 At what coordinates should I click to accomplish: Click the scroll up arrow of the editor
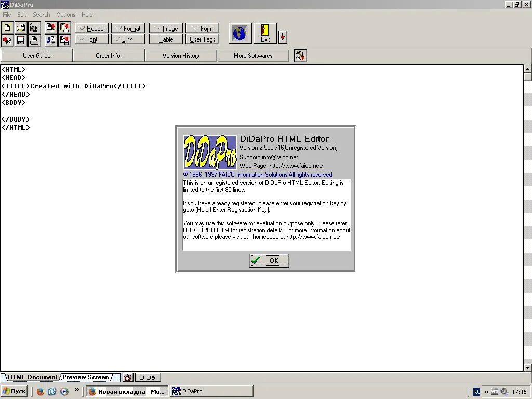point(528,69)
